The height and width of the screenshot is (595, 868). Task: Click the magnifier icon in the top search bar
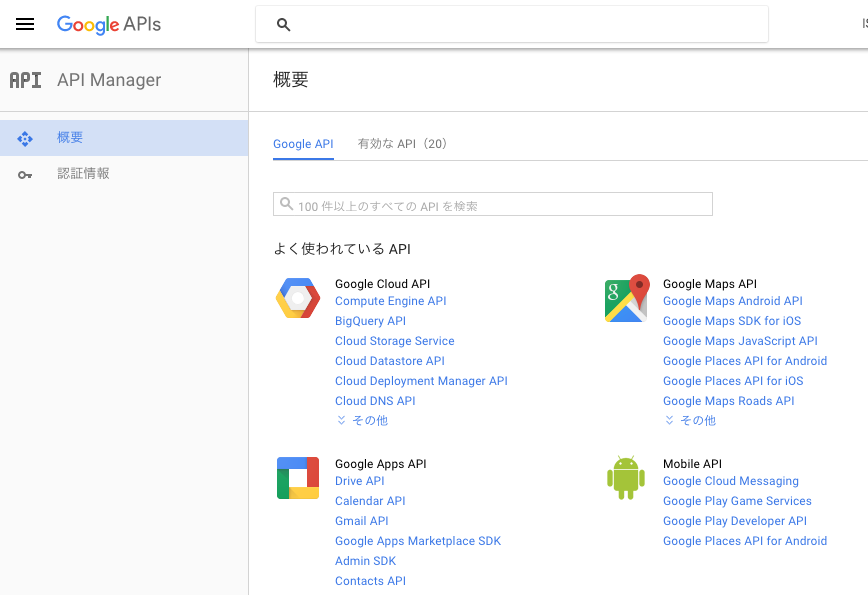[283, 25]
